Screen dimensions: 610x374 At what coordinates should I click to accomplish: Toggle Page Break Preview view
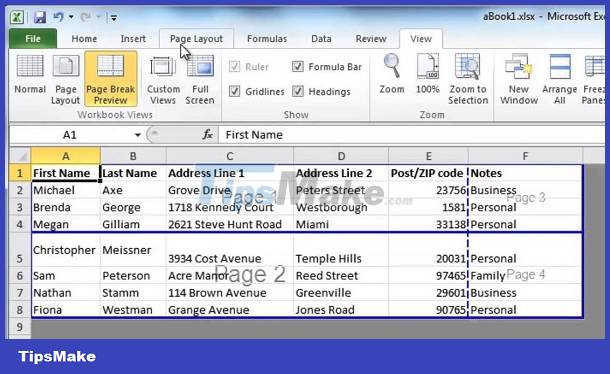click(x=110, y=79)
